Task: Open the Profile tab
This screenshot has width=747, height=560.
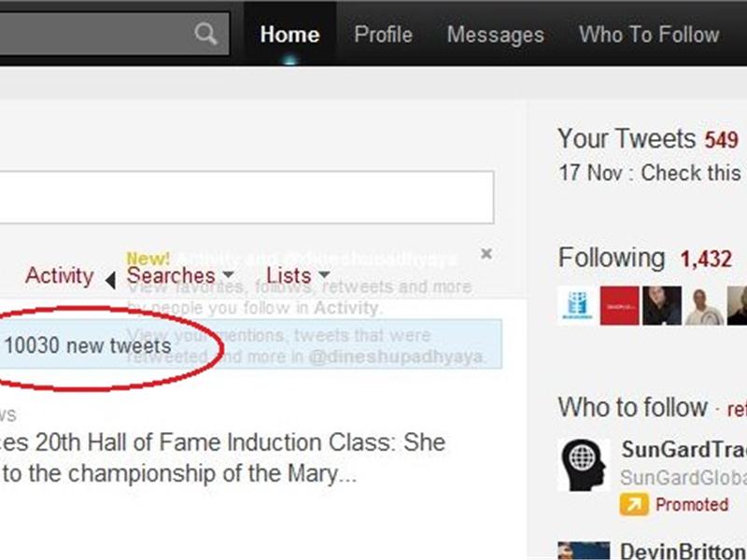Action: tap(383, 35)
